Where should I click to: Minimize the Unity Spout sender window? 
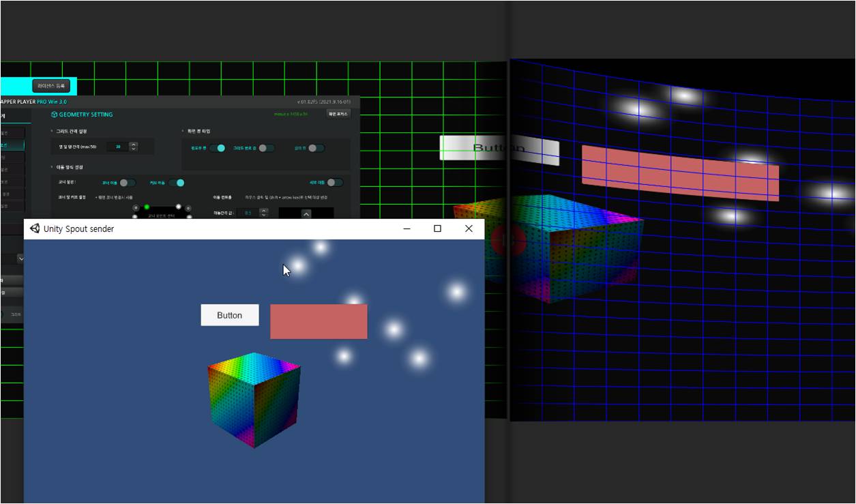pyautogui.click(x=407, y=228)
